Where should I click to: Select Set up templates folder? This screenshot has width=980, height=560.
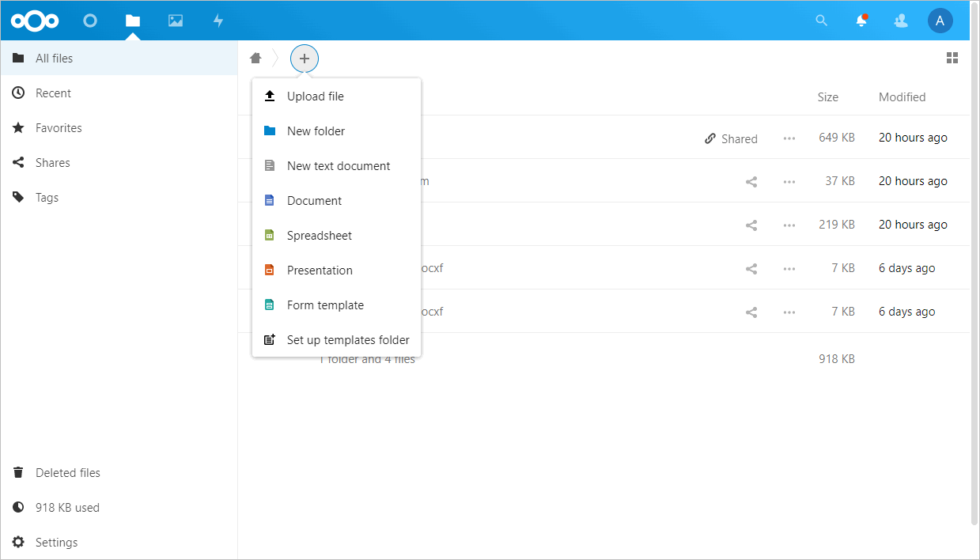click(336, 339)
